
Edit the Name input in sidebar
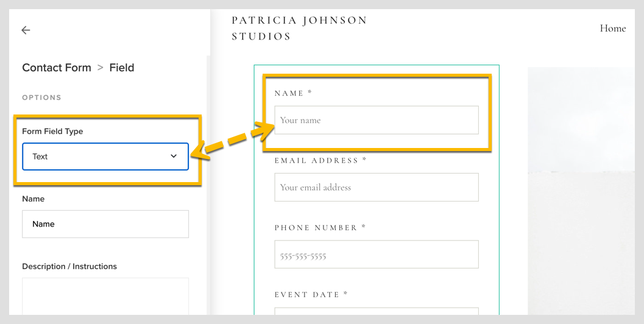[x=105, y=224]
